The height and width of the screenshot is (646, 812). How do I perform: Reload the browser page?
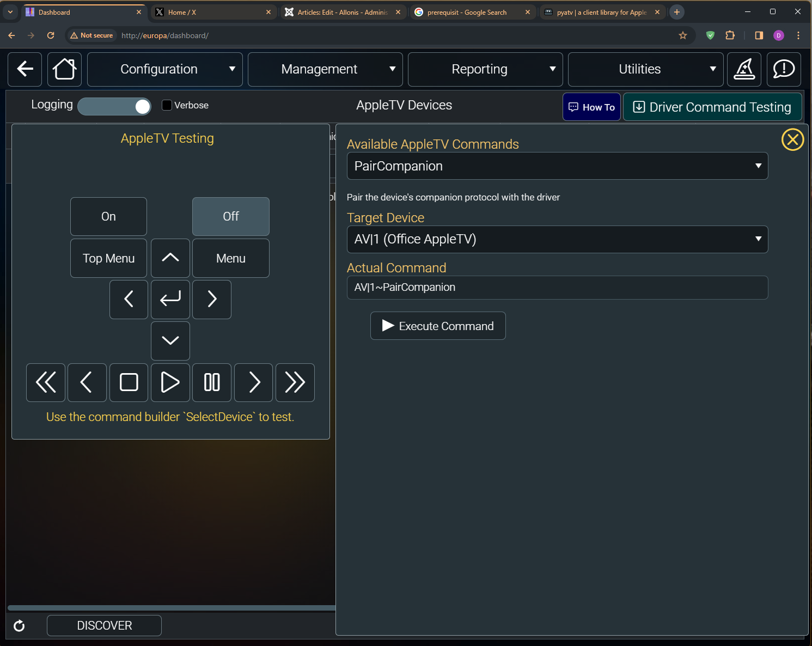pos(51,35)
